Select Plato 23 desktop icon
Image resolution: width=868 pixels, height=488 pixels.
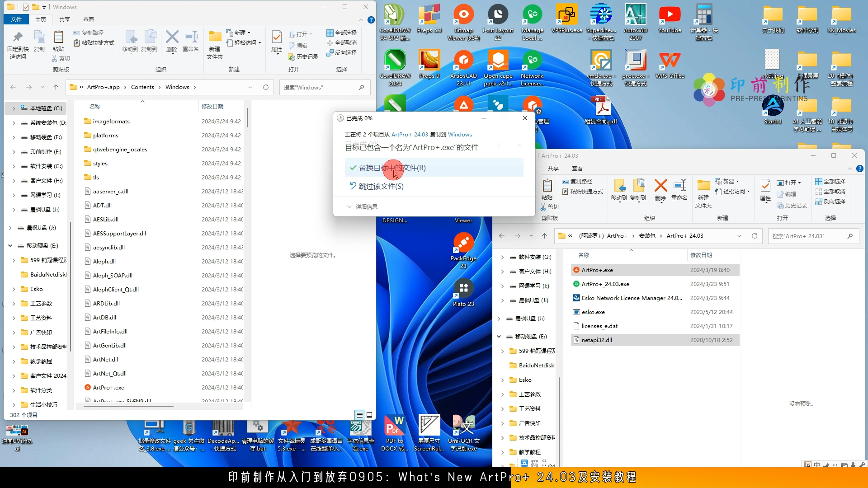pos(463,292)
